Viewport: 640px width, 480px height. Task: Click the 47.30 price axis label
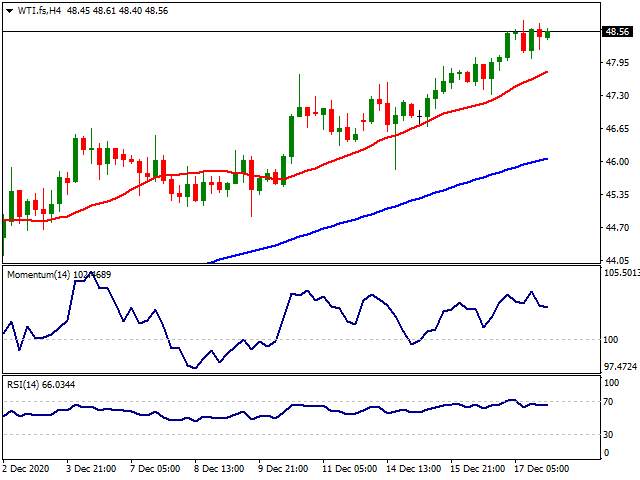(x=617, y=96)
